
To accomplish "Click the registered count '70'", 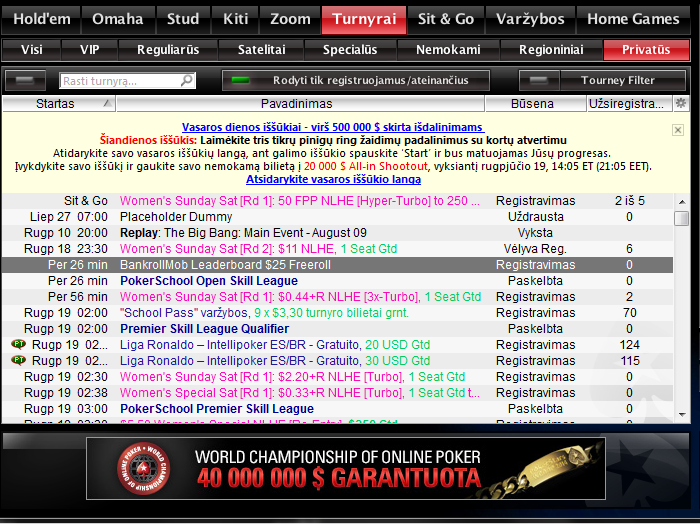I will (x=629, y=313).
